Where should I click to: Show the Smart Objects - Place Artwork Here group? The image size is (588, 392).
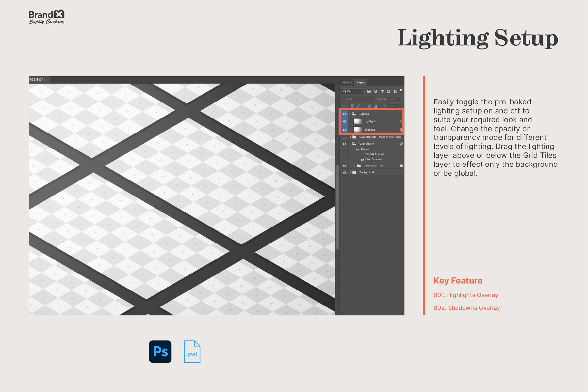point(344,137)
